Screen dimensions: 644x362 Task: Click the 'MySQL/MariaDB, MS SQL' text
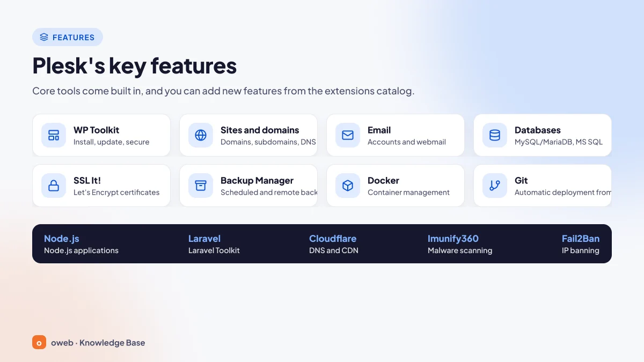coord(559,142)
